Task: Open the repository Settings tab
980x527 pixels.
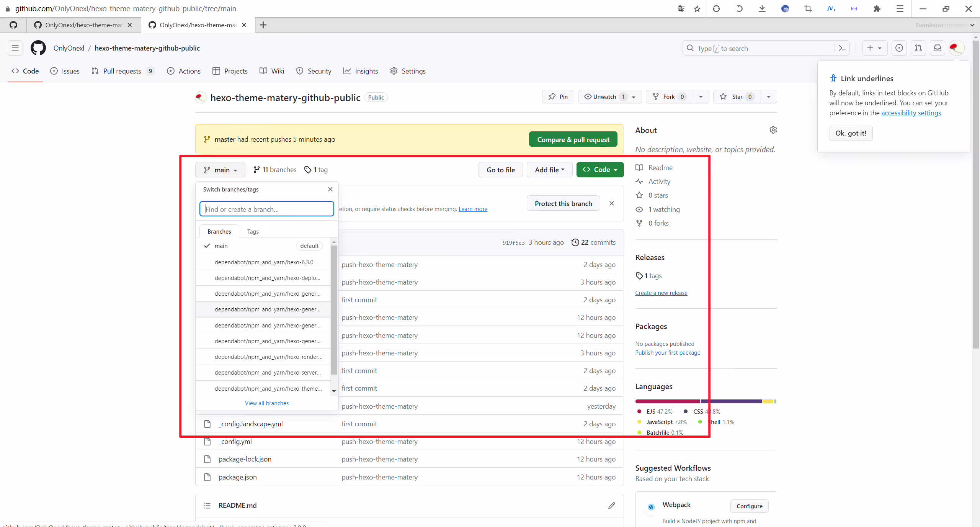Action: tap(408, 71)
